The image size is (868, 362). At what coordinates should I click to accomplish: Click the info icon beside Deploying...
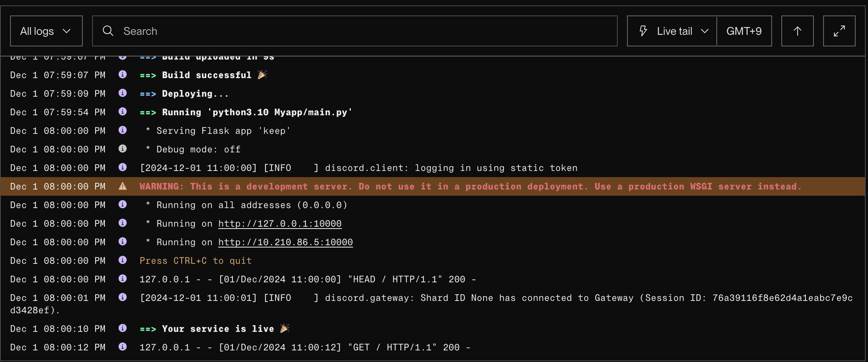(123, 93)
